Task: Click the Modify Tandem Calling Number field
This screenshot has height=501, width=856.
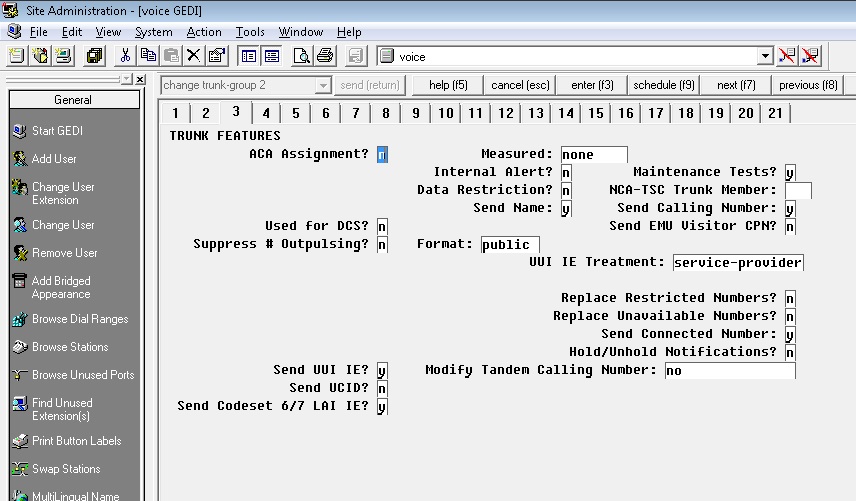Action: pyautogui.click(x=730, y=371)
